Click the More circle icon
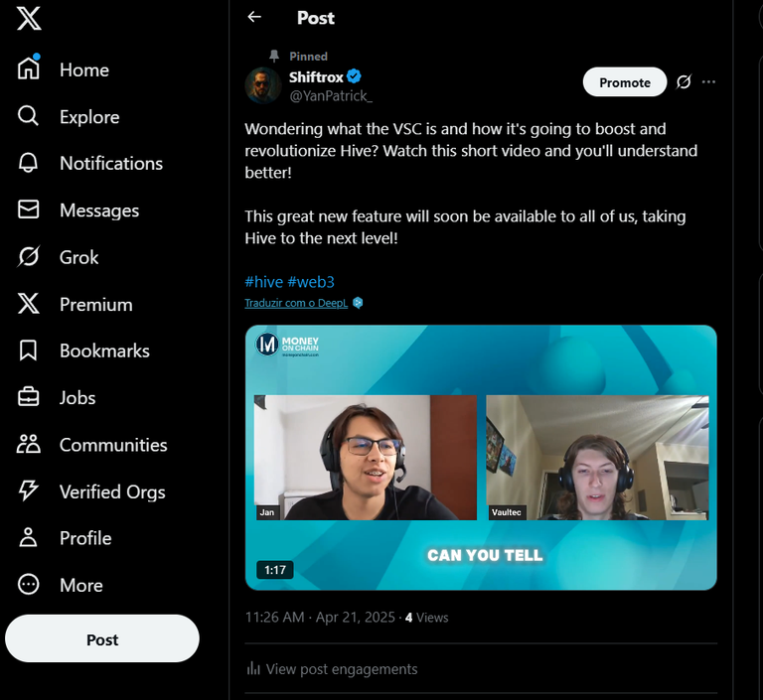Image resolution: width=763 pixels, height=700 pixels. coord(28,584)
